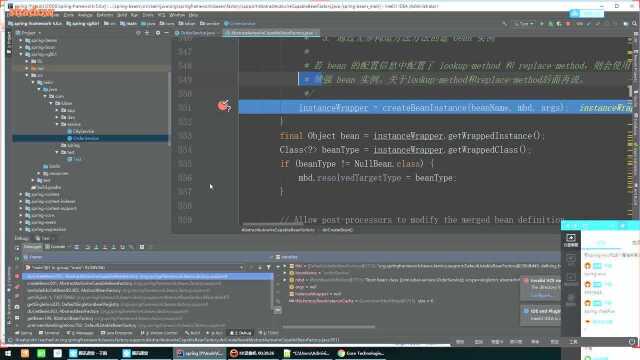
Task: Click the collapse-all icon in Project panel
Action: pyautogui.click(x=147, y=33)
